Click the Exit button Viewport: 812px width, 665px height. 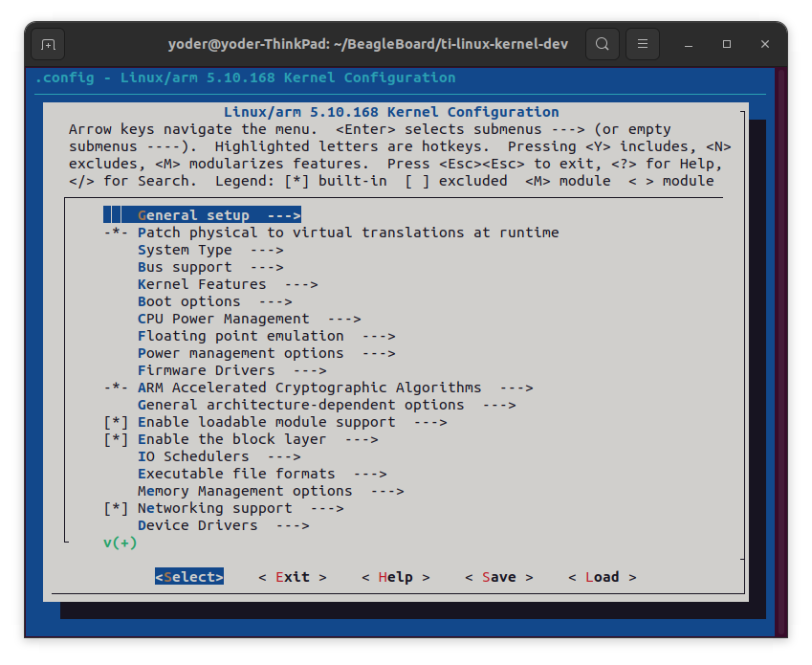point(294,577)
